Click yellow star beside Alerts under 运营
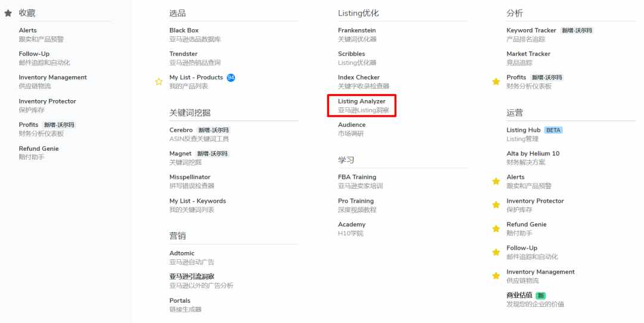The image size is (644, 323). (496, 181)
